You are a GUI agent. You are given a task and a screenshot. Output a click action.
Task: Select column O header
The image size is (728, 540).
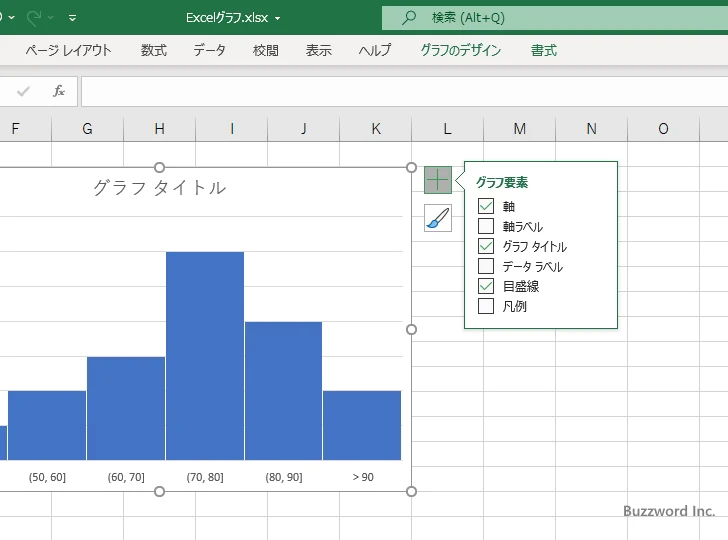[663, 129]
